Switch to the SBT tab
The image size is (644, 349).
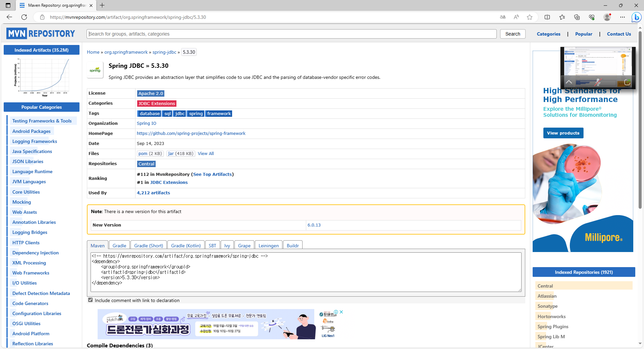pos(212,246)
